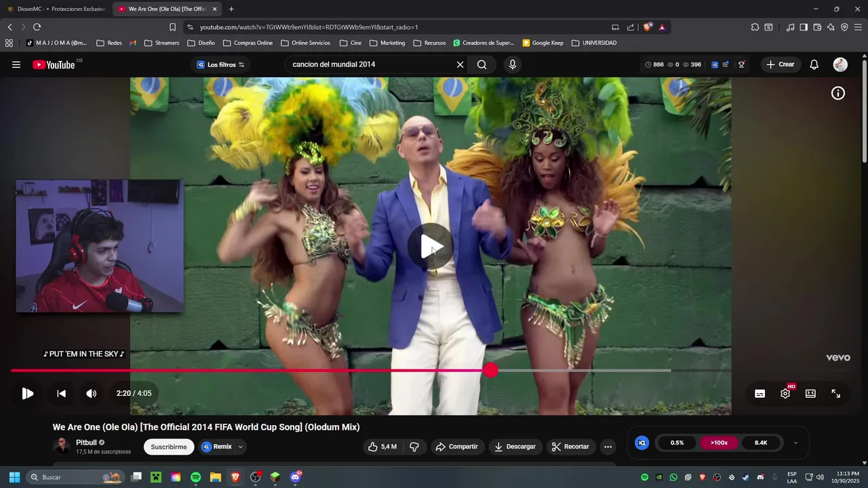Close the We Are One browser tab
The image size is (868, 488).
[x=215, y=9]
